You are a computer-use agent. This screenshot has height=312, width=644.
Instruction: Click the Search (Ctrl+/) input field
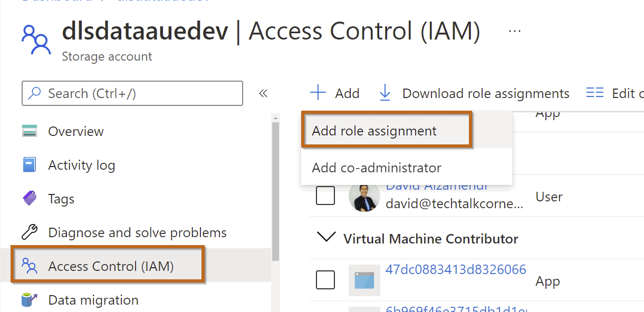point(132,93)
